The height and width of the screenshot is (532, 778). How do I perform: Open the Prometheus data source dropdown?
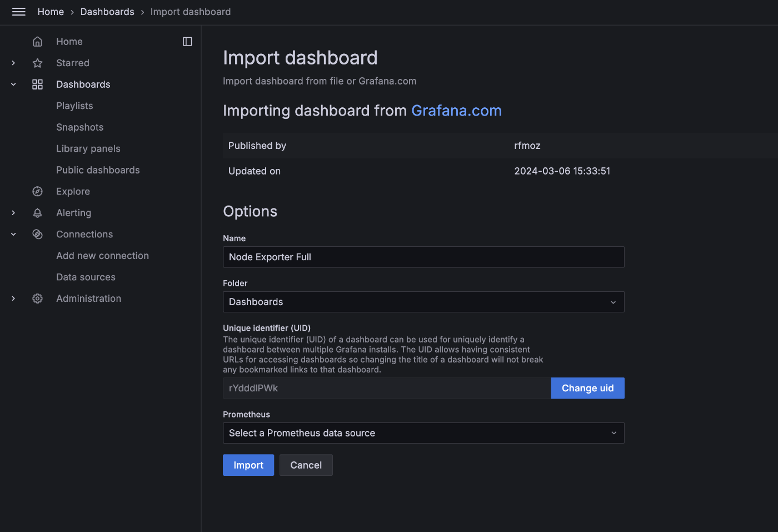[x=423, y=433]
